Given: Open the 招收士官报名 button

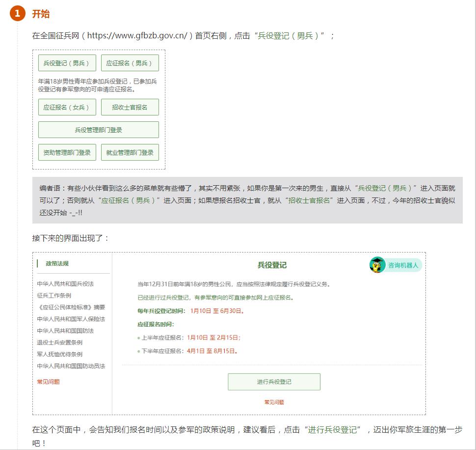Looking at the screenshot, I should click(130, 107).
